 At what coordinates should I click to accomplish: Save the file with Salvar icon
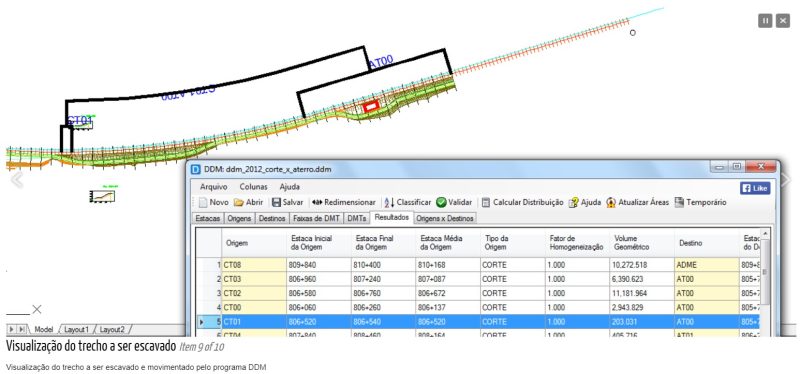click(x=276, y=203)
